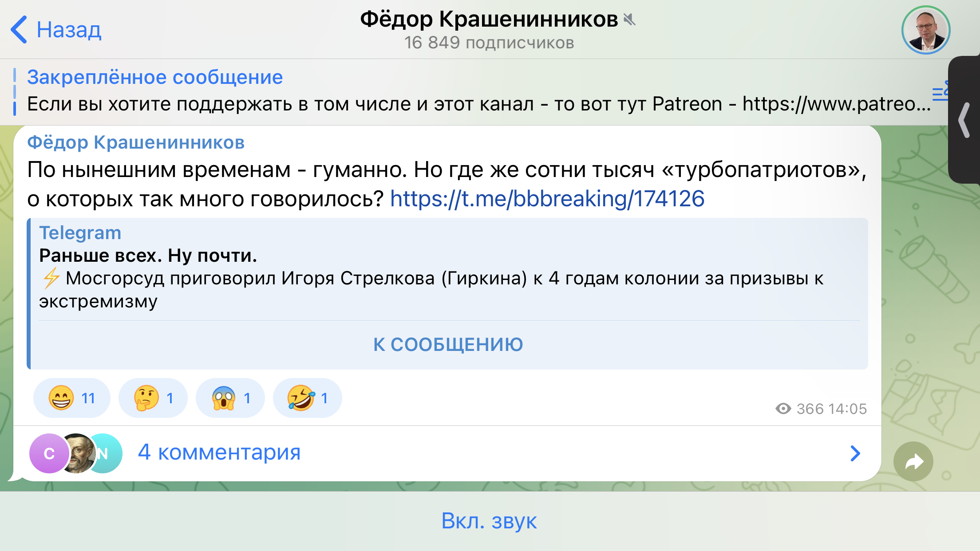Tap preview text about Мосгорсуд приговорил Стрелкова

(x=431, y=290)
